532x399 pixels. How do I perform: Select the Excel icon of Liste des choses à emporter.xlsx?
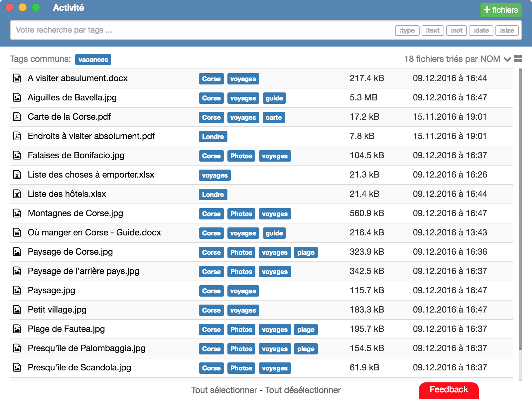pyautogui.click(x=17, y=175)
